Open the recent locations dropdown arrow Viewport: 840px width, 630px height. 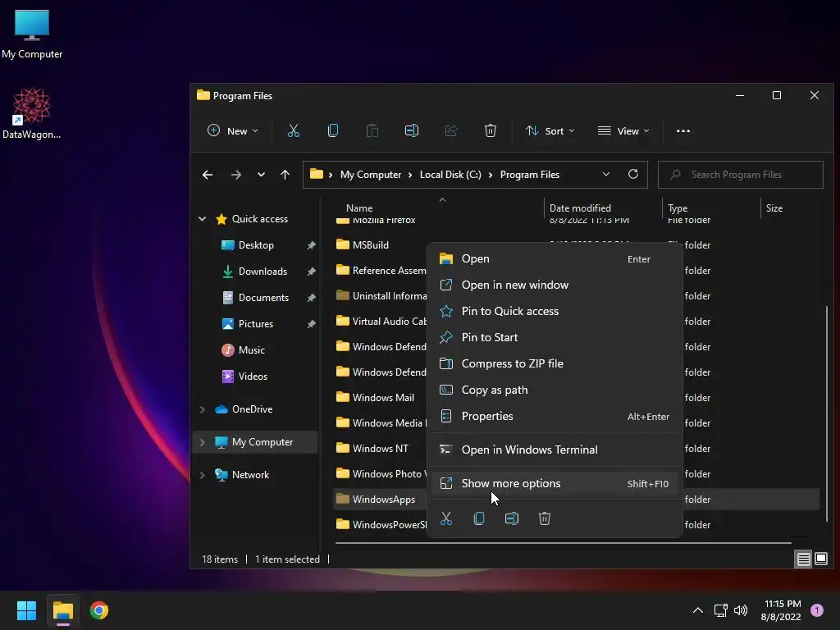pos(261,175)
